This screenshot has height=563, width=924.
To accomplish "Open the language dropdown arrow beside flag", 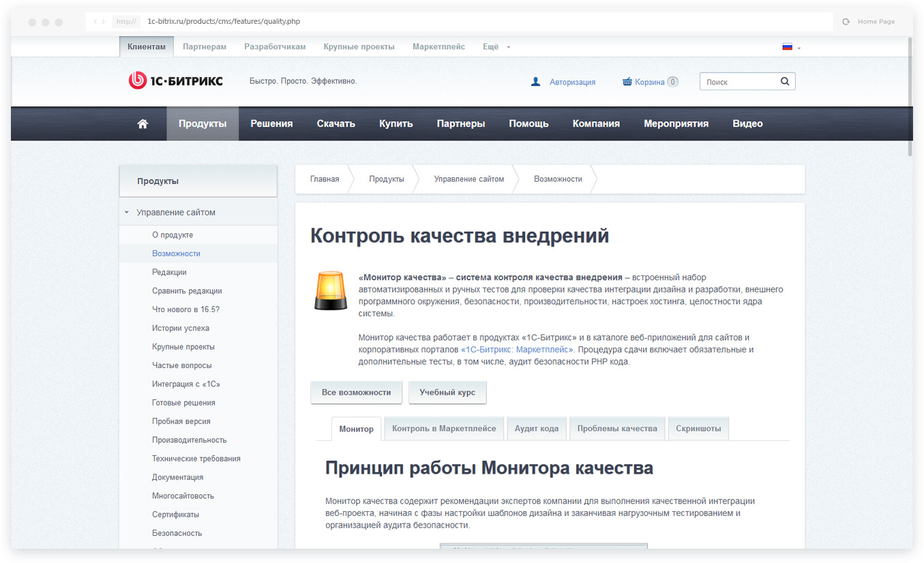I will pos(799,48).
